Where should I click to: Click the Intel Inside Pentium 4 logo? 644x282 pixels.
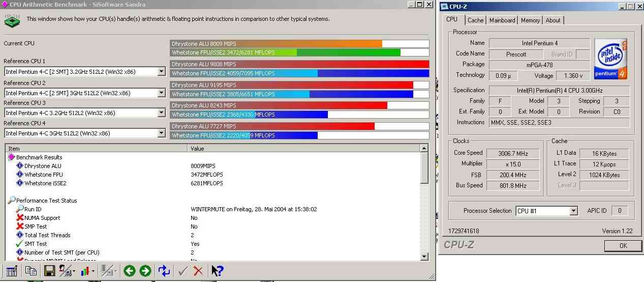(x=610, y=59)
